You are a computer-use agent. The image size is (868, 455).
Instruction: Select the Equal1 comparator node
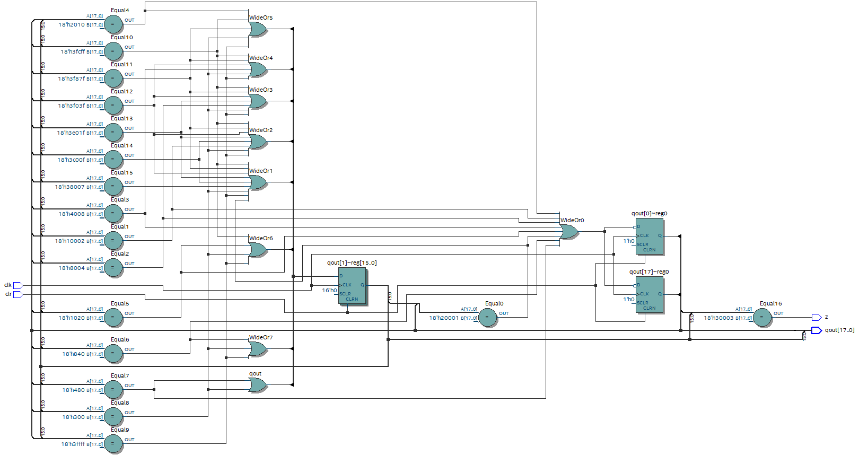[x=113, y=241]
